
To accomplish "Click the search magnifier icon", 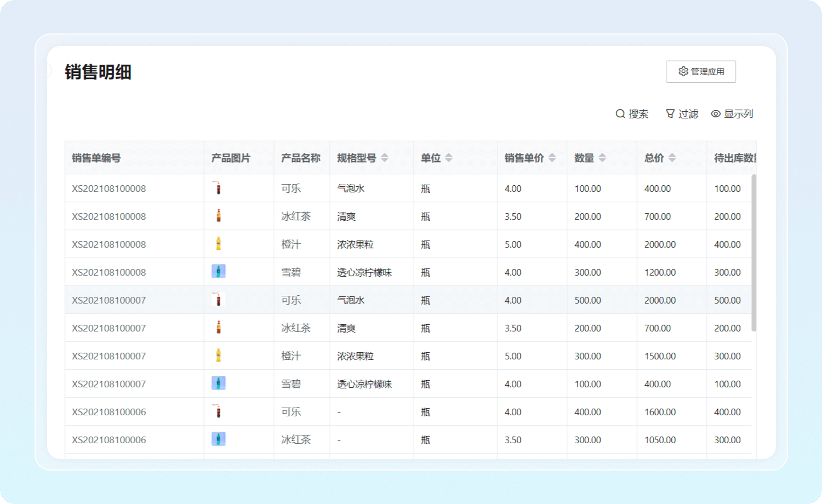I will [620, 114].
